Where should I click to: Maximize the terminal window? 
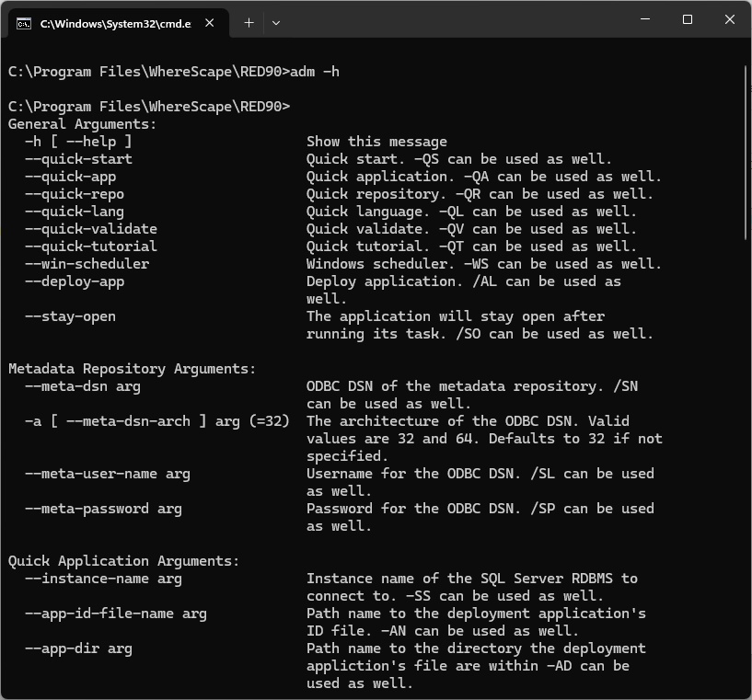[x=687, y=19]
